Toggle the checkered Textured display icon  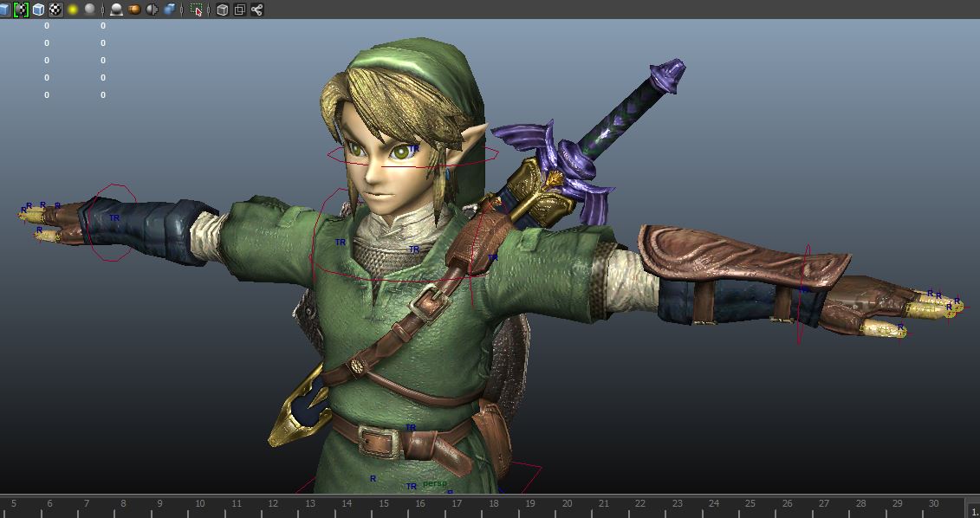pos(55,10)
